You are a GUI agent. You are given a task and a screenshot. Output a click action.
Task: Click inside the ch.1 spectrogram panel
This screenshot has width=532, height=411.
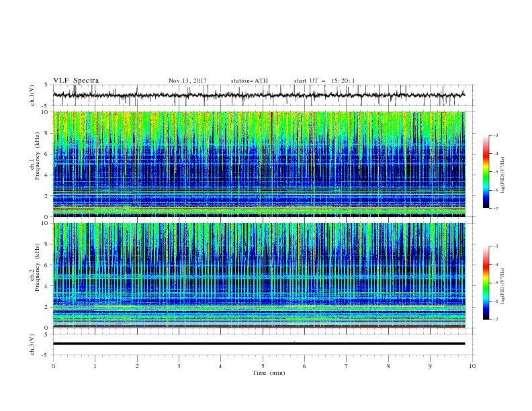click(259, 164)
